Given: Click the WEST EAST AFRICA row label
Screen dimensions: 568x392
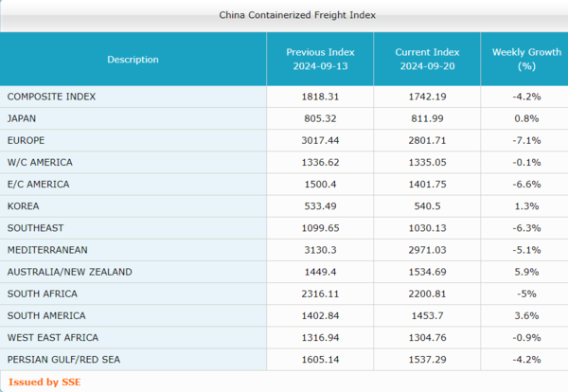Looking at the screenshot, I should point(52,337).
